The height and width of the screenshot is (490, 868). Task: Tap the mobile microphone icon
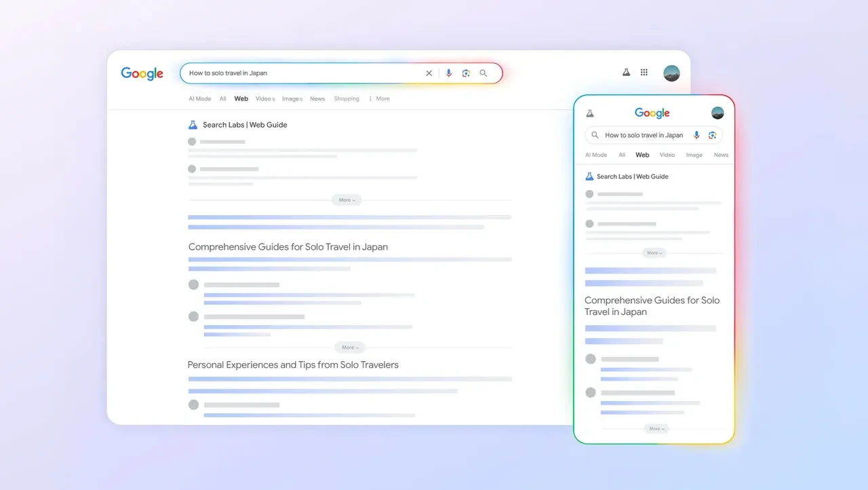coord(696,135)
